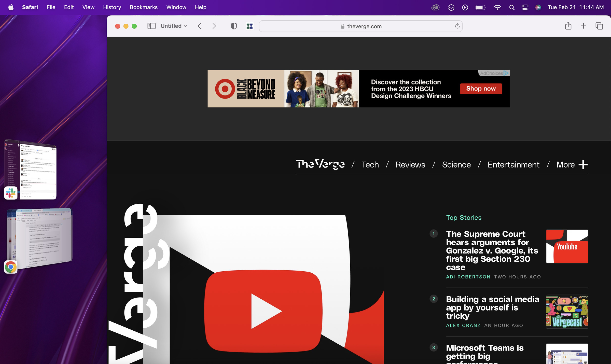Image resolution: width=611 pixels, height=364 pixels.
Task: Open the Safari menu
Action: click(30, 7)
